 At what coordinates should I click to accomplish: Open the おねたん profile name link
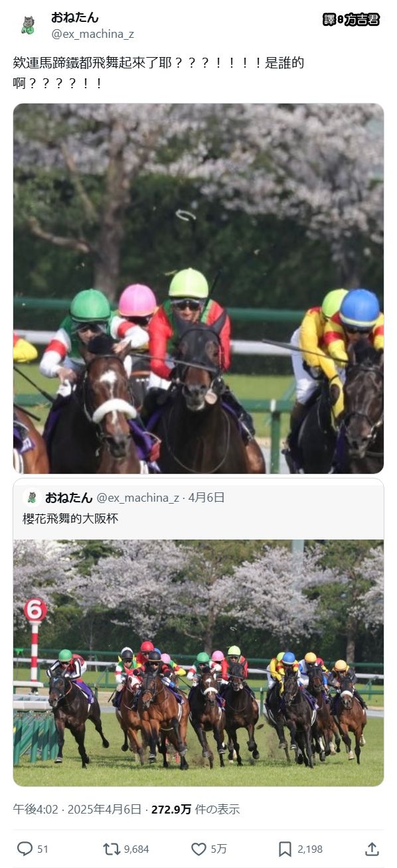(75, 18)
